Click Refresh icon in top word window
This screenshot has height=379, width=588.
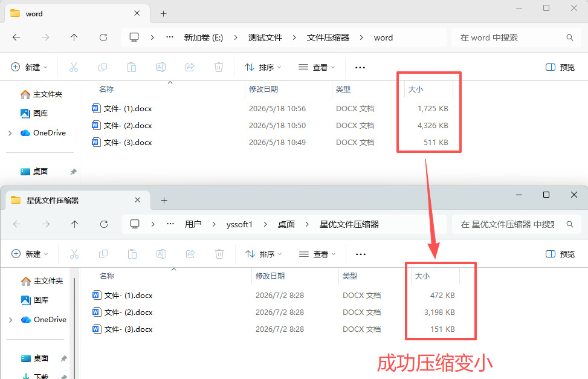pos(103,37)
